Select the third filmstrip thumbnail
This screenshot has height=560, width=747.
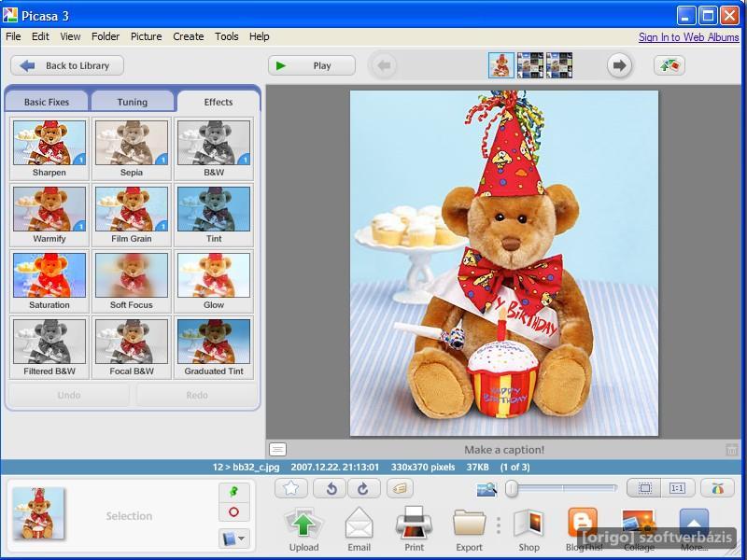tap(559, 65)
